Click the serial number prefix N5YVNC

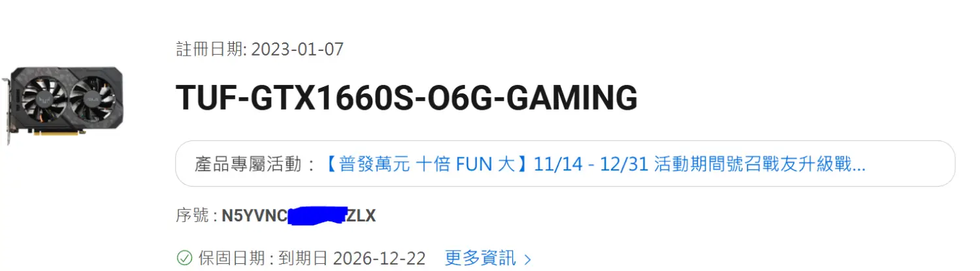[255, 215]
